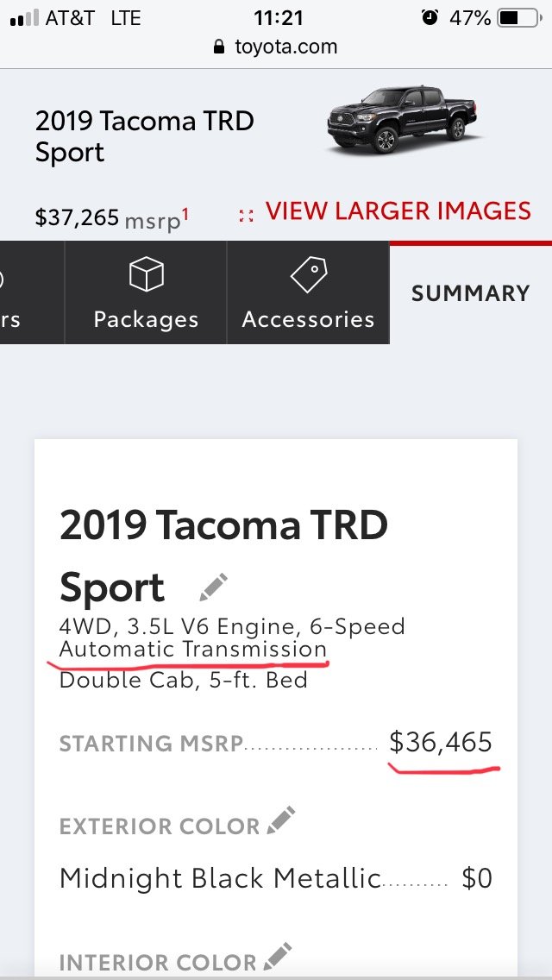
Task: Tap the msrp footnote 1 superscript
Action: pos(185,214)
